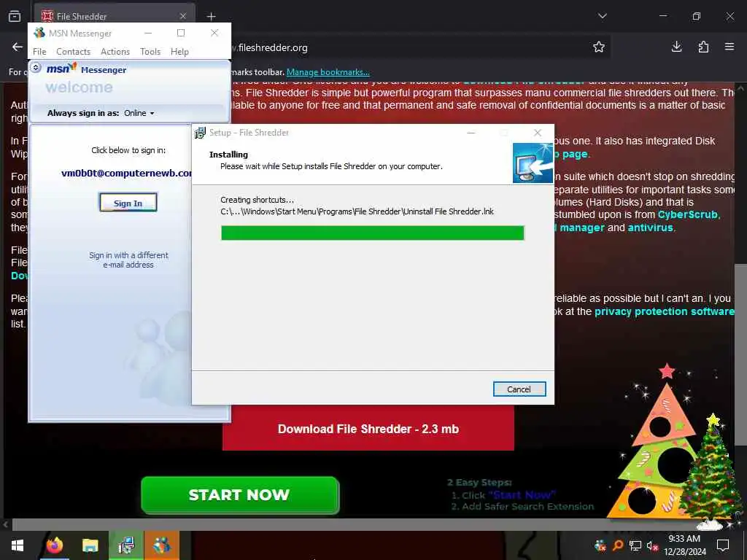The image size is (747, 560).
Task: Open Firefox extensions puzzle icon
Action: click(x=703, y=47)
